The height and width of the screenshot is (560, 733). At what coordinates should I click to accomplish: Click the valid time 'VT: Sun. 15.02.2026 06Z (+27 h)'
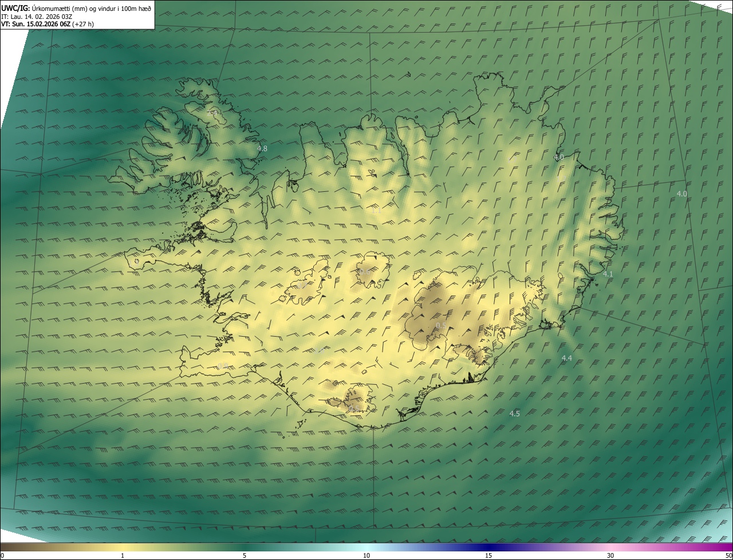point(48,24)
